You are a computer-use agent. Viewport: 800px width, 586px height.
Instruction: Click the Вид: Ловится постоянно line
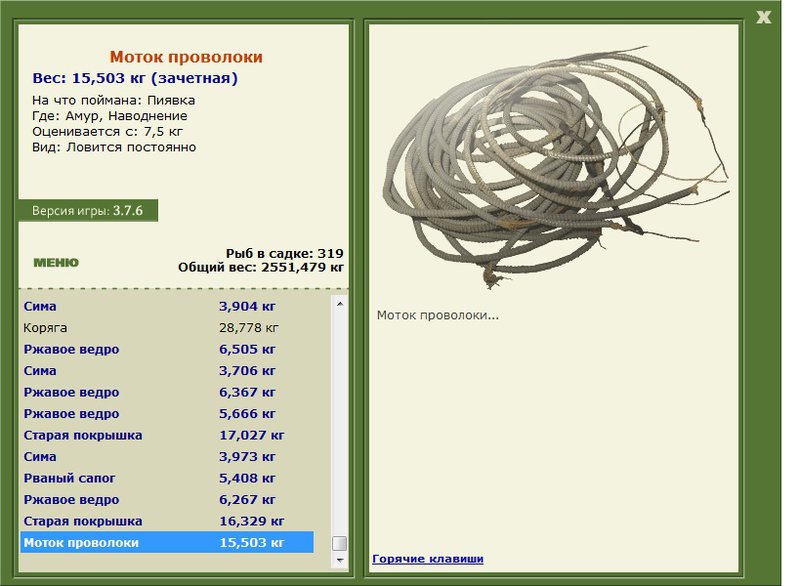(x=114, y=147)
